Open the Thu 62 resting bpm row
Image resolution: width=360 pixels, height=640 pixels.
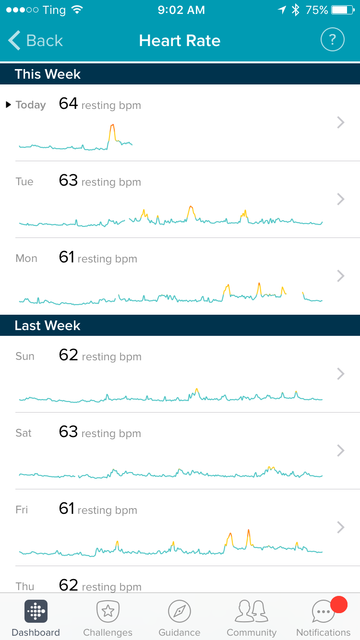pyautogui.click(x=180, y=580)
